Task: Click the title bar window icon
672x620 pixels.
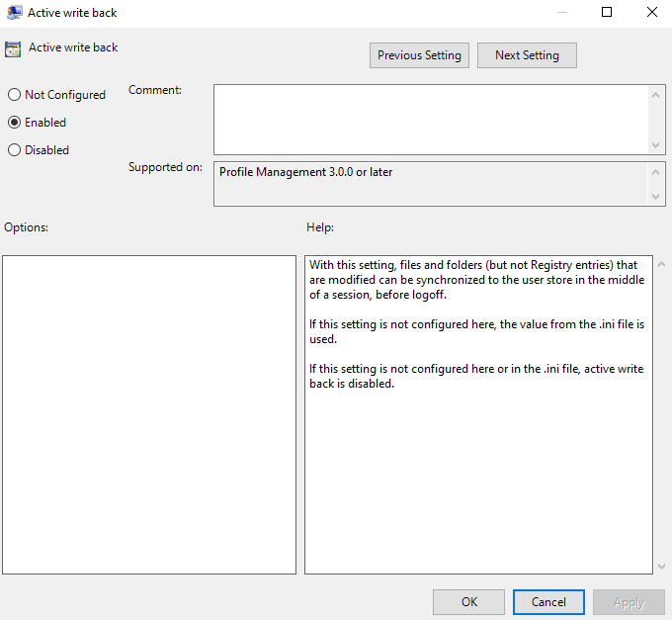Action: [x=14, y=13]
